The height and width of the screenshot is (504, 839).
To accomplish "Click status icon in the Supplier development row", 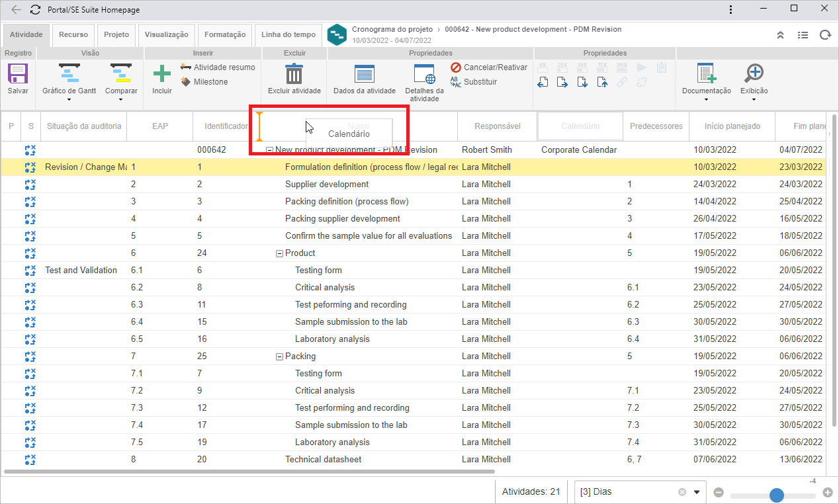I will tap(30, 185).
